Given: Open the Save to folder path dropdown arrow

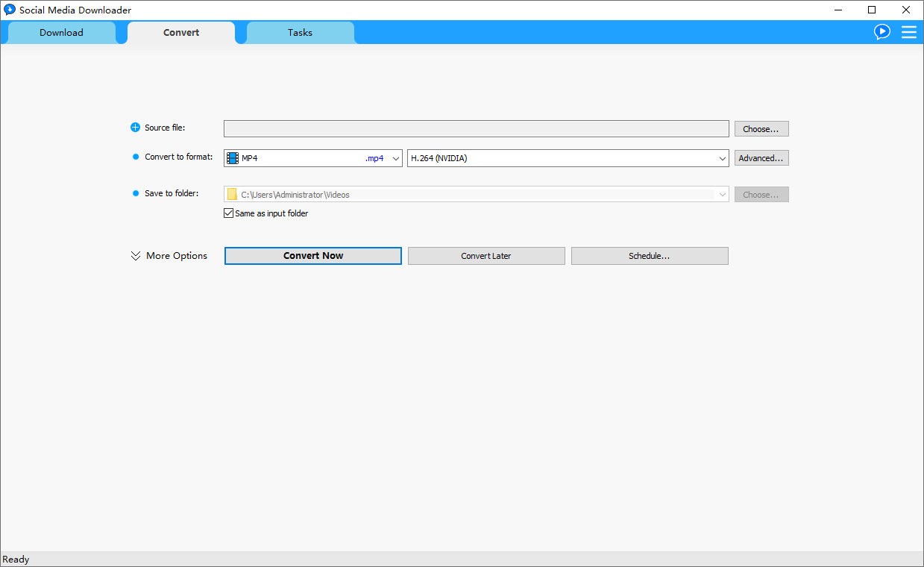Looking at the screenshot, I should (722, 195).
